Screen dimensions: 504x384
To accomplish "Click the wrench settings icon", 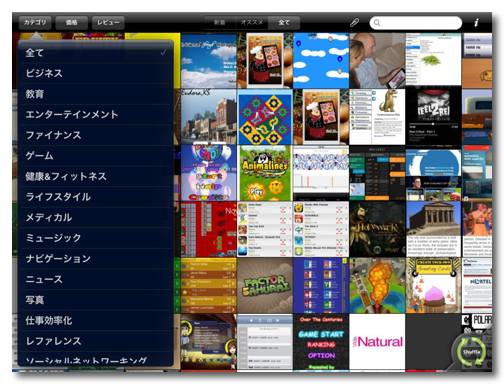I will (x=354, y=23).
